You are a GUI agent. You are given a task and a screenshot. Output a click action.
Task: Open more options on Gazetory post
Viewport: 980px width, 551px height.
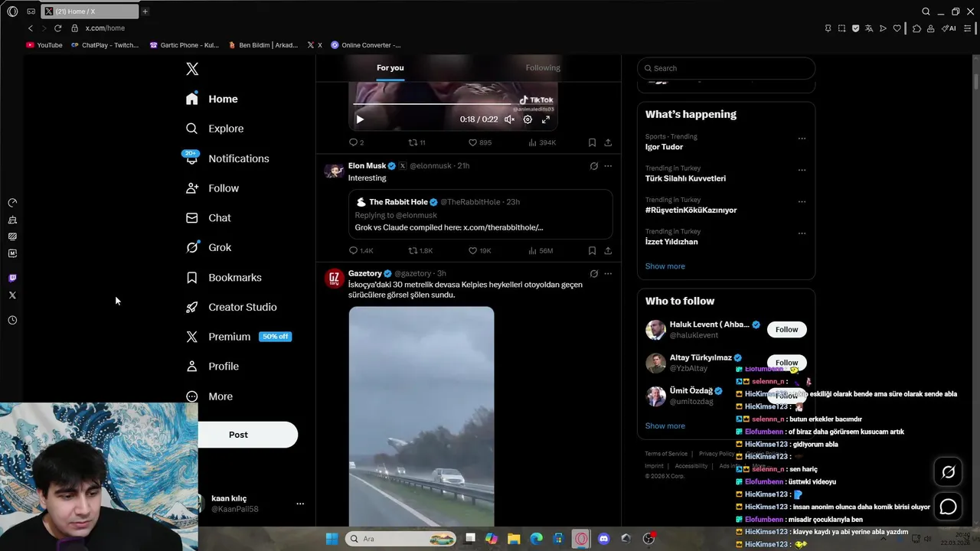click(x=608, y=273)
